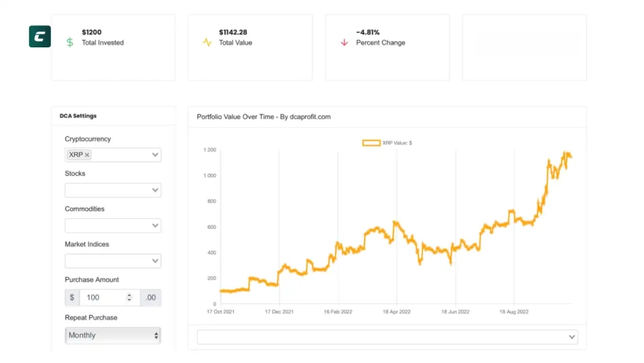Image resolution: width=644 pixels, height=363 pixels.
Task: Open the dropdown below the chart
Action: pyautogui.click(x=387, y=337)
